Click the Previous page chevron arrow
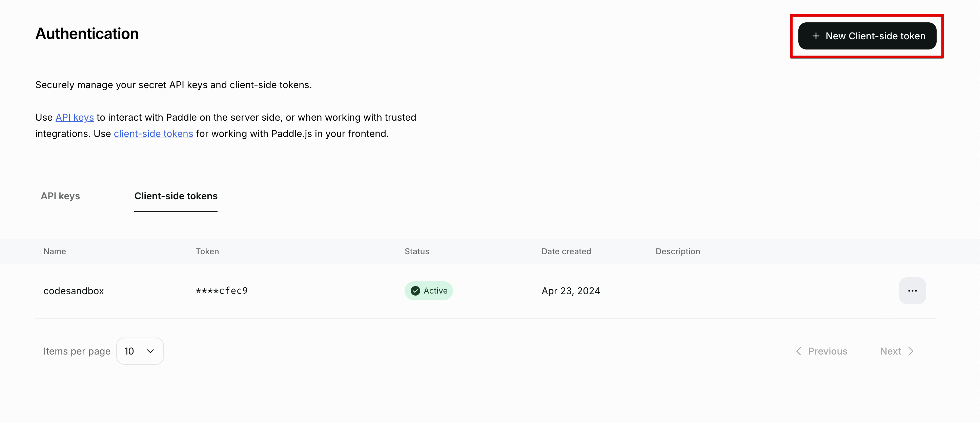Screen dimensions: 980x423 (798, 351)
